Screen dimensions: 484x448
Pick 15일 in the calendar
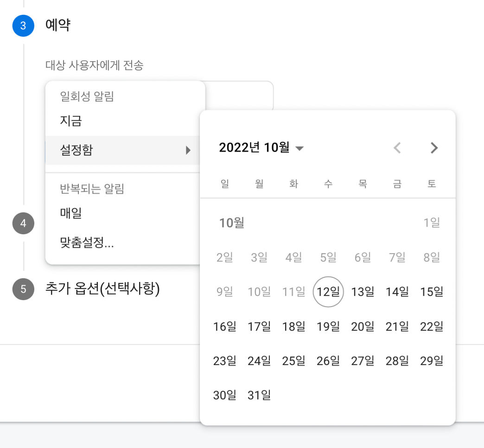click(432, 292)
